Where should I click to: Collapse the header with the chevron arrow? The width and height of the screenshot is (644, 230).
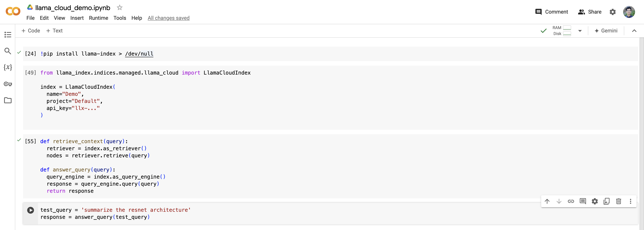[634, 31]
